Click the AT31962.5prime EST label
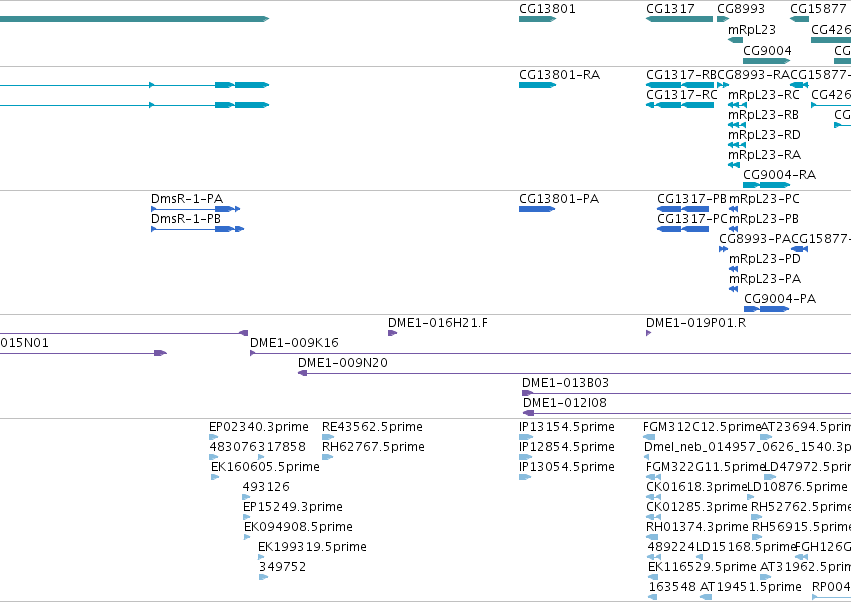This screenshot has height=602, width=851. pos(805,567)
